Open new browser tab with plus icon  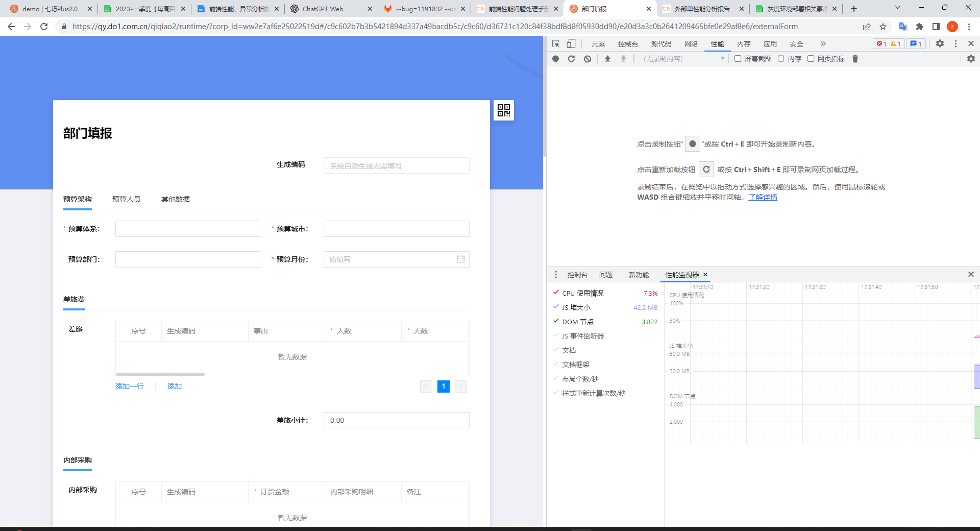click(x=854, y=9)
